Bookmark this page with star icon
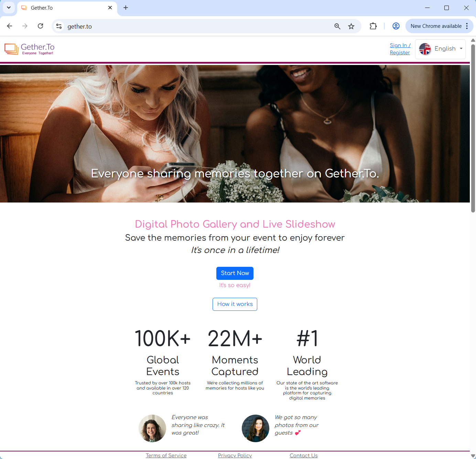The width and height of the screenshot is (476, 459). click(351, 26)
